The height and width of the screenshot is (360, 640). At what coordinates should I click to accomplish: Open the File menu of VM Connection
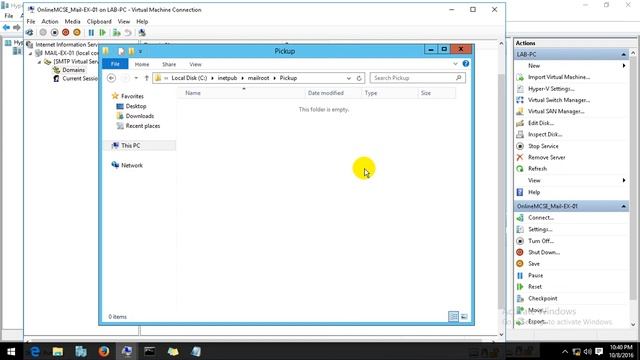pyautogui.click(x=31, y=22)
